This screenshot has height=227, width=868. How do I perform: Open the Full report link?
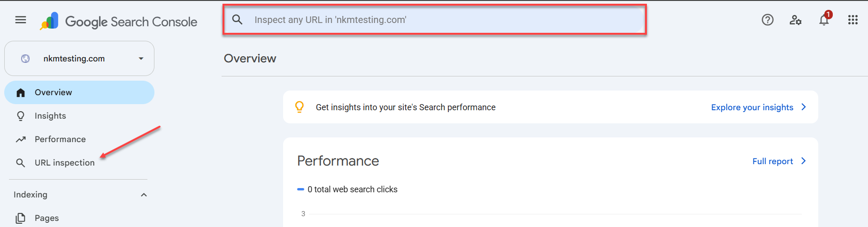[773, 161]
